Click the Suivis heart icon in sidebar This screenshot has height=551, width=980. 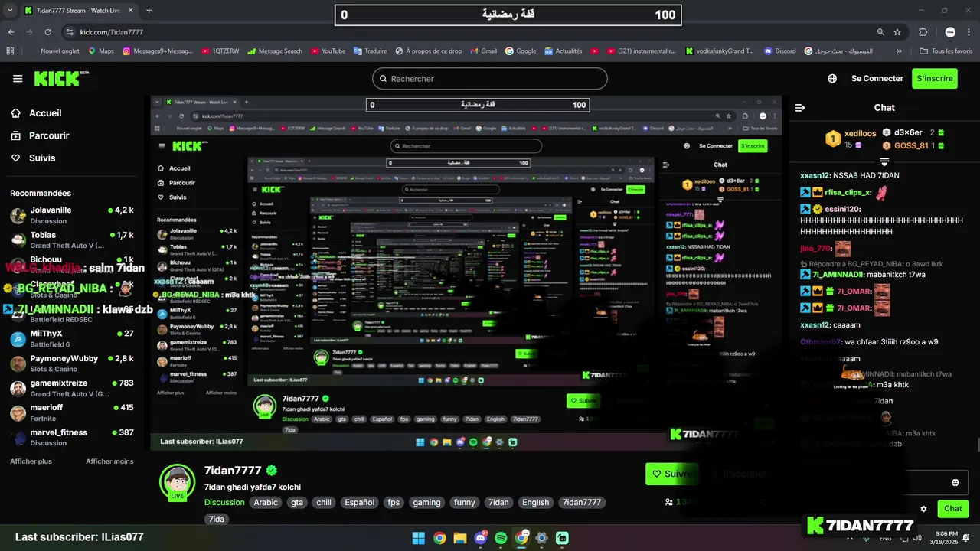tap(15, 158)
